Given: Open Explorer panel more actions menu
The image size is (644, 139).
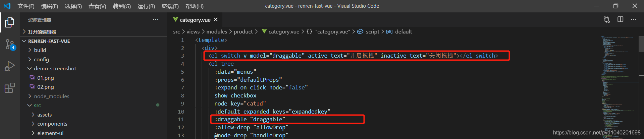Looking at the screenshot, I should coord(156,20).
